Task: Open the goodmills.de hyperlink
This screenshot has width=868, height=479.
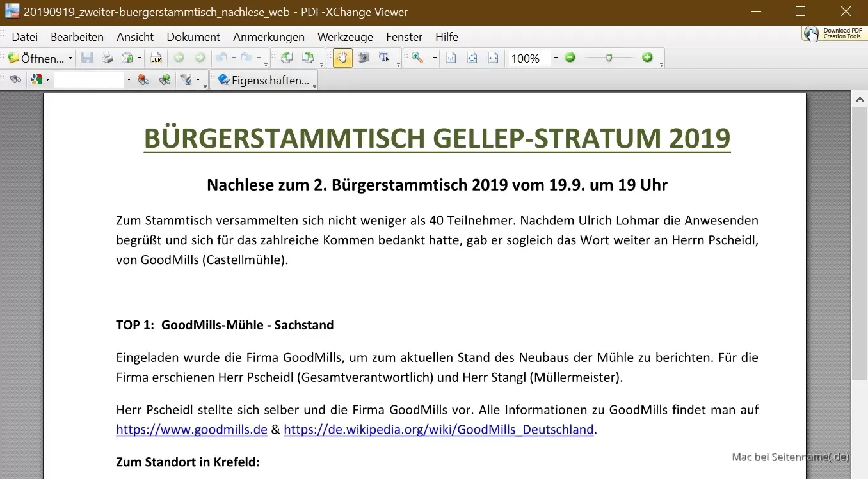Action: pyautogui.click(x=191, y=430)
